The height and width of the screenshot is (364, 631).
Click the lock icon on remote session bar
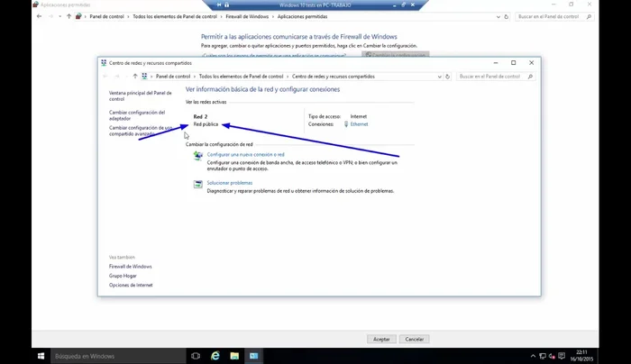pos(226,5)
